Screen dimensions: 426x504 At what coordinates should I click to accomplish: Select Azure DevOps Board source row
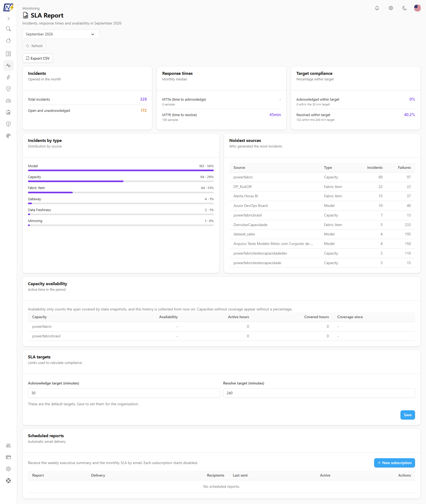click(x=322, y=206)
